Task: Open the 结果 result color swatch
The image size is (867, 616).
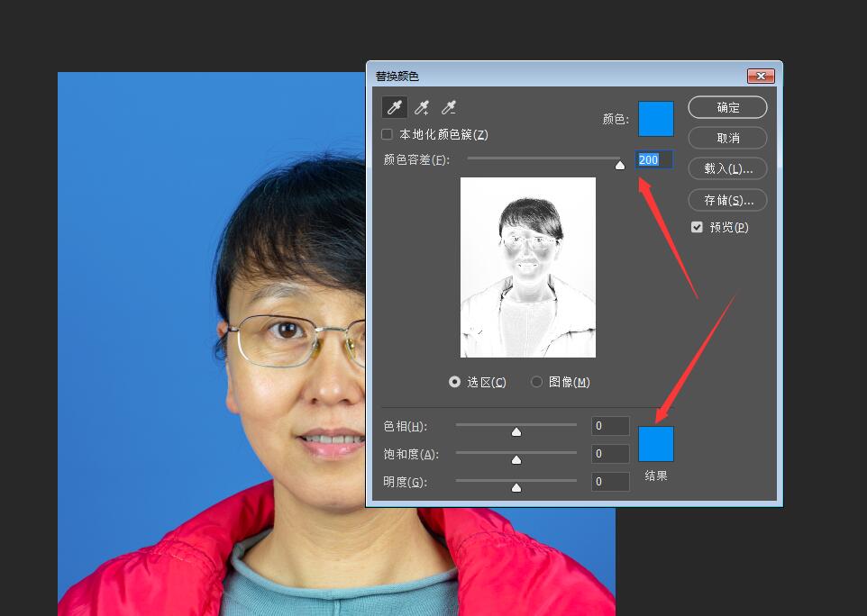Action: 655,443
